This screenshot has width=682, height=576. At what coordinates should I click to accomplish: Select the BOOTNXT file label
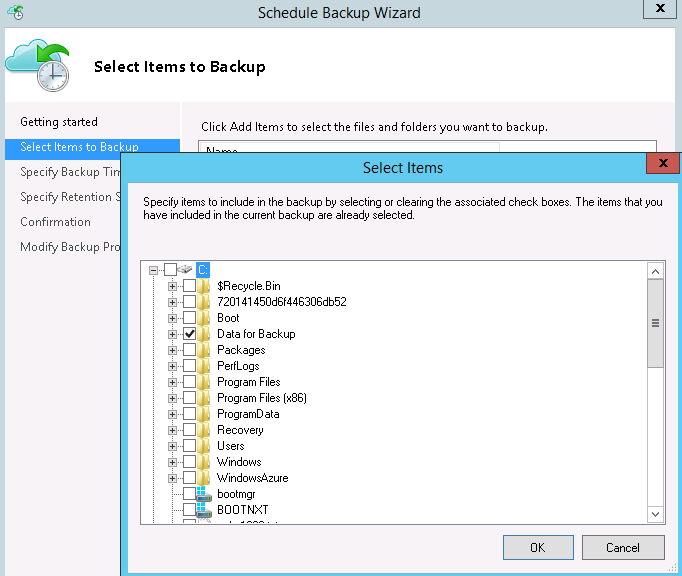pyautogui.click(x=242, y=510)
